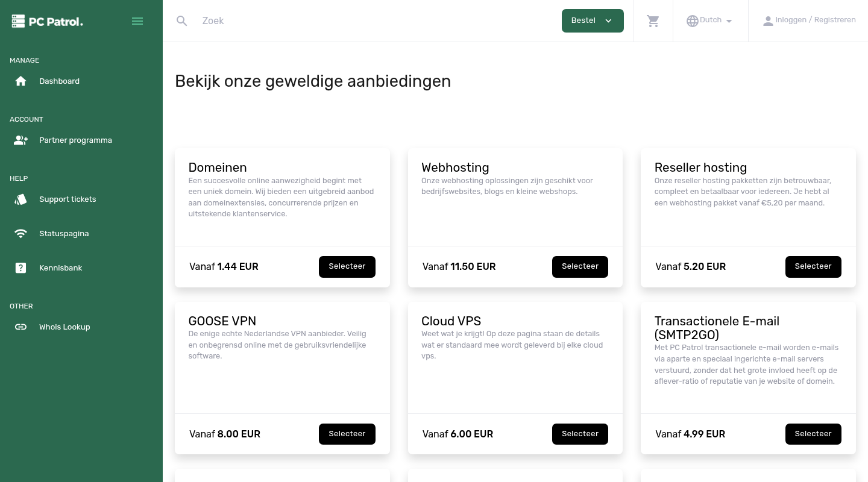868x482 pixels.
Task: Click inside the Zoek search field
Action: coord(301,20)
